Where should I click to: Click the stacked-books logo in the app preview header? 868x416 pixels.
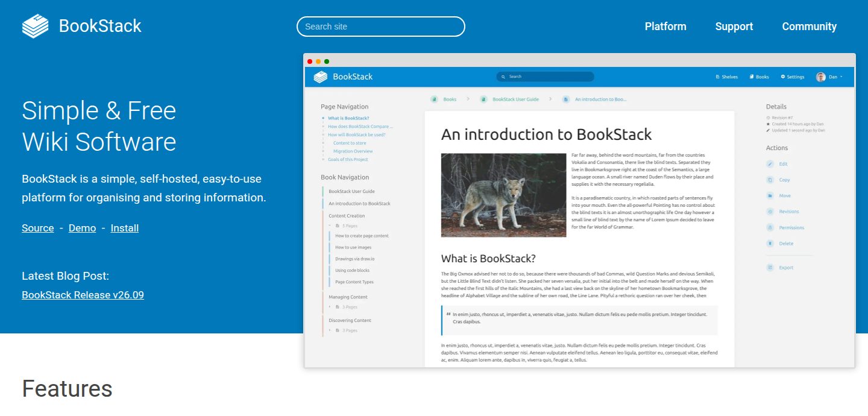point(321,77)
